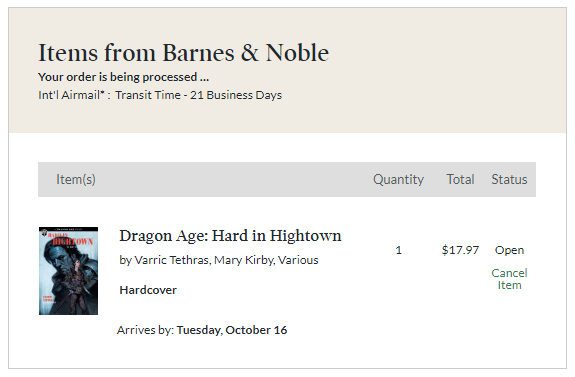Viewport: 575px width, 377px height.
Task: Select the quantity value 1
Action: tap(399, 250)
